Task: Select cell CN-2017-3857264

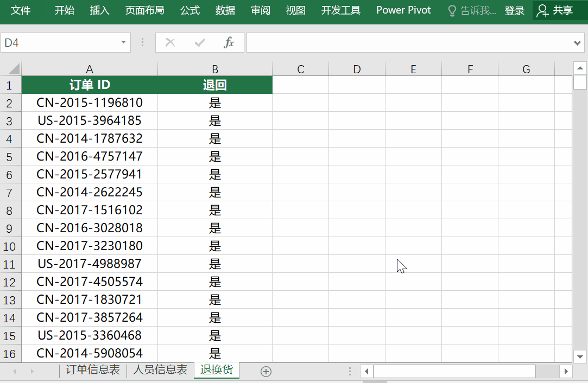Action: point(90,317)
